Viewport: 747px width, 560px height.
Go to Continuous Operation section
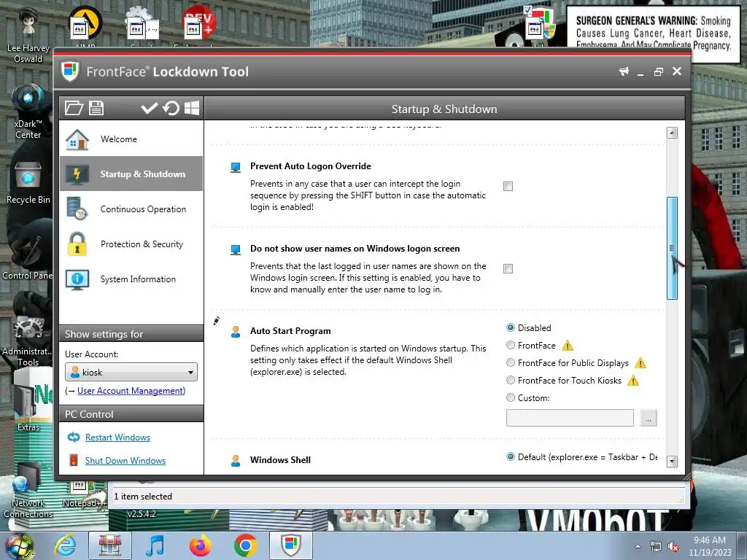(131, 209)
